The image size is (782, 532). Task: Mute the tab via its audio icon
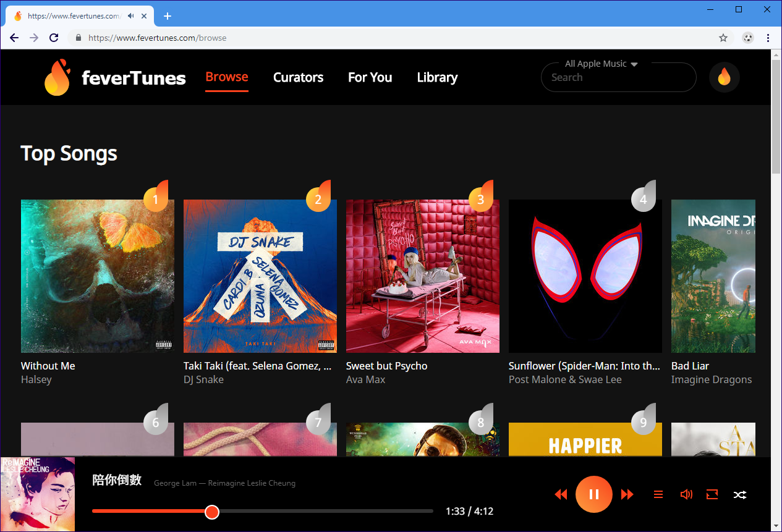[131, 16]
